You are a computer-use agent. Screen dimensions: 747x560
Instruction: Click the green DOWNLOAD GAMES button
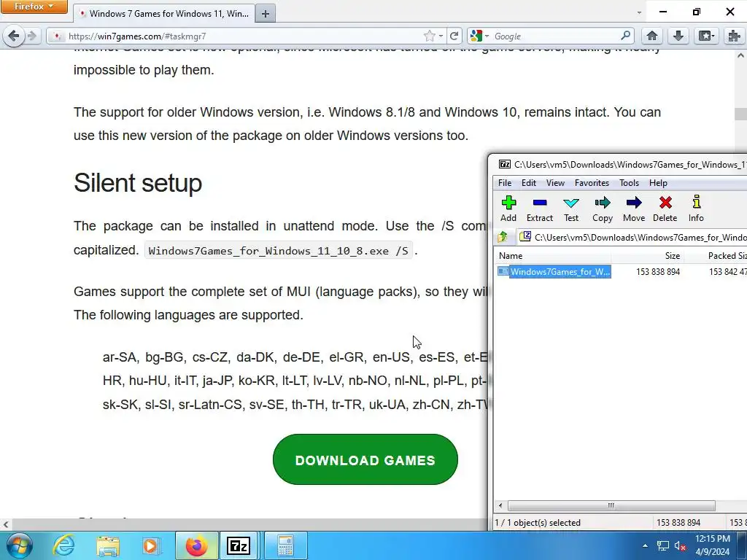point(365,459)
